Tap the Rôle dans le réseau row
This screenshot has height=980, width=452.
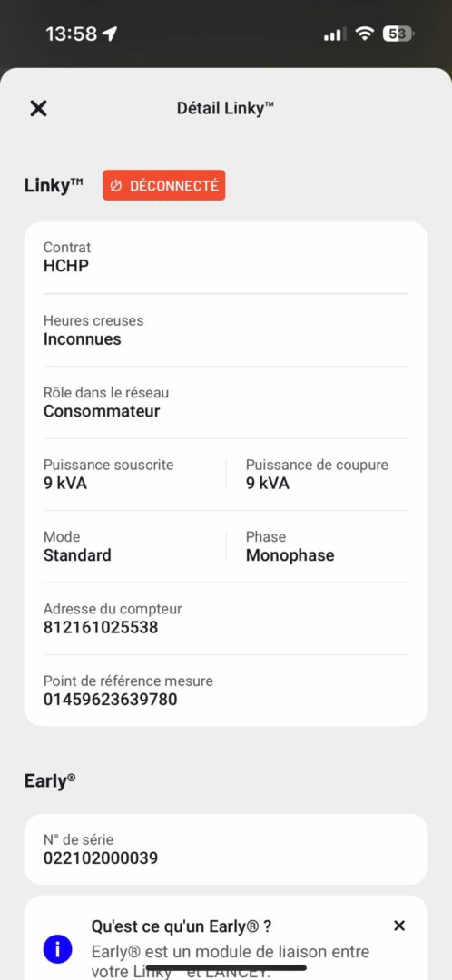pyautogui.click(x=226, y=402)
